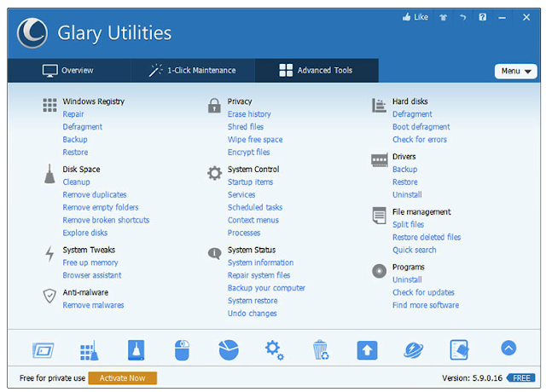
Task: Click the Privacy padlock icon
Action: click(214, 106)
